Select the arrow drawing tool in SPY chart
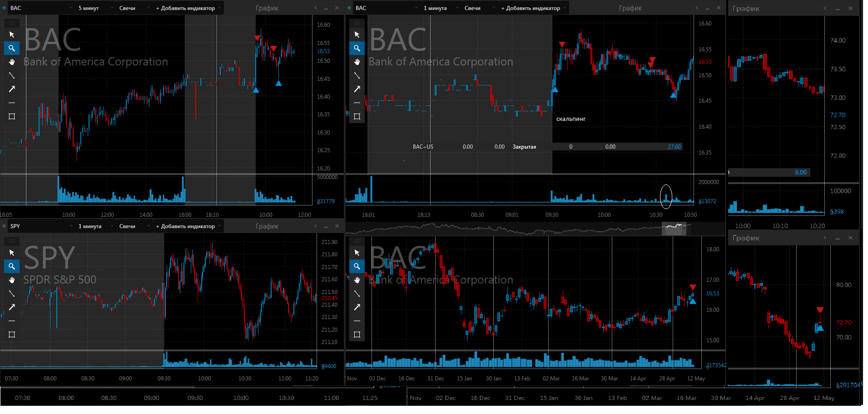The width and height of the screenshot is (868, 414). pyautogui.click(x=12, y=307)
